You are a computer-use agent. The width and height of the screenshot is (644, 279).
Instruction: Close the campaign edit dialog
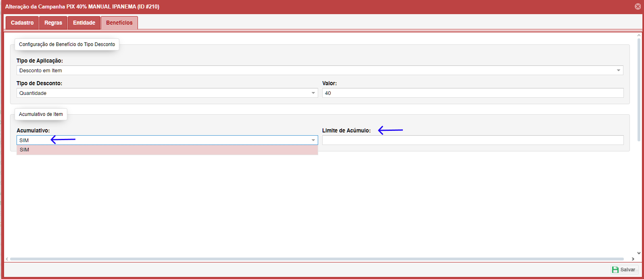638,6
